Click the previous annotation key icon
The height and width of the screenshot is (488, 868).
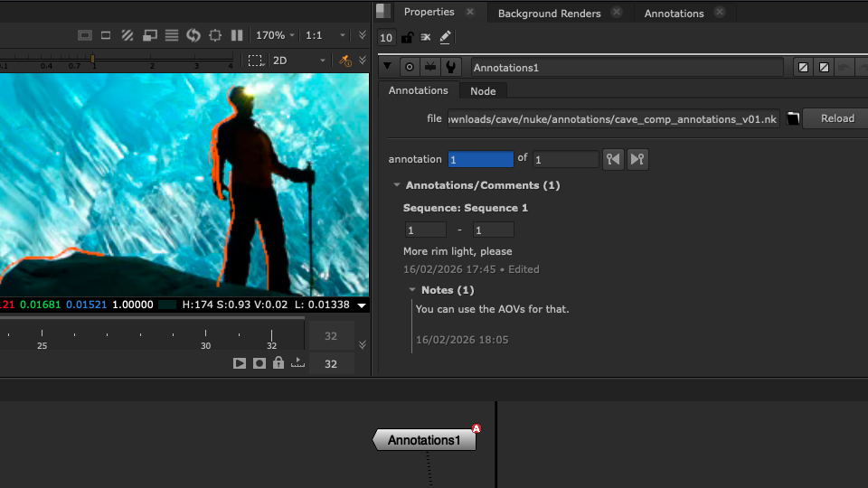pyautogui.click(x=614, y=159)
